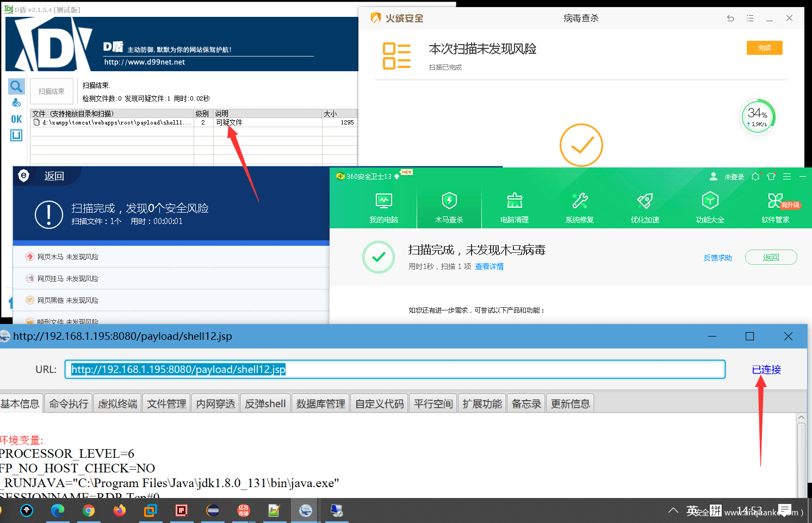Screen dimensions: 812x523
Task: Open Microsoft Edge from the taskbar
Action: click(x=57, y=510)
